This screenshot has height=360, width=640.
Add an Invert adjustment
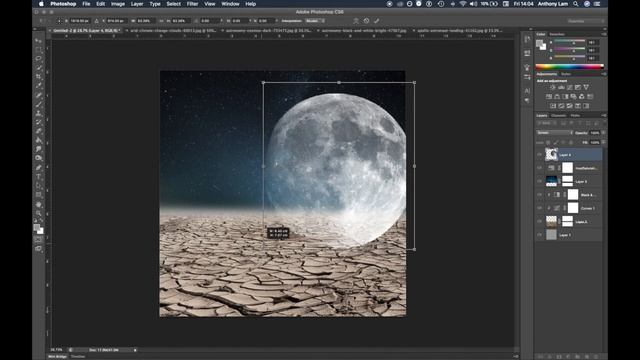(553, 106)
